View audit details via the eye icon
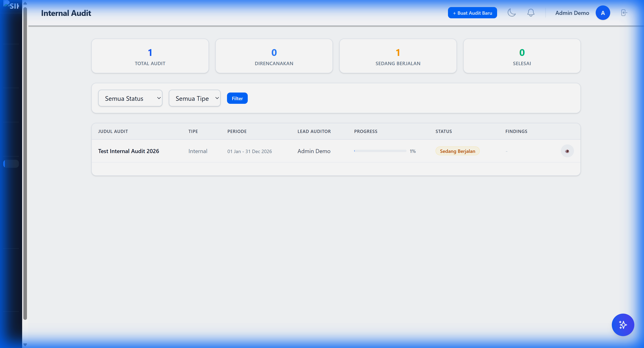Image resolution: width=644 pixels, height=348 pixels. coord(567,151)
